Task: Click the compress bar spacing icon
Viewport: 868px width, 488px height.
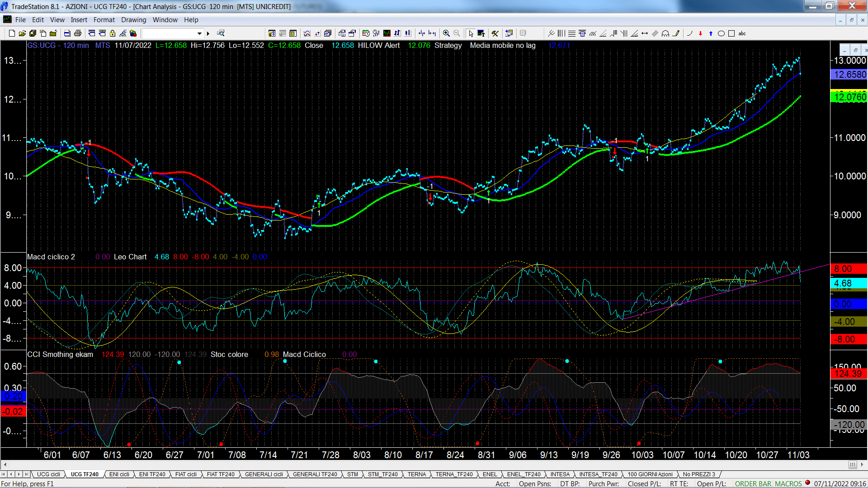Action: [422, 33]
